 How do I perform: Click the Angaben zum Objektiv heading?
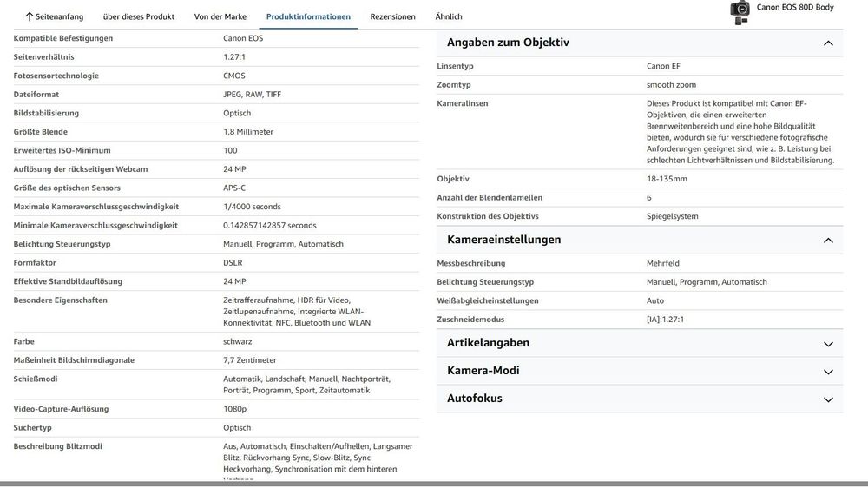508,42
